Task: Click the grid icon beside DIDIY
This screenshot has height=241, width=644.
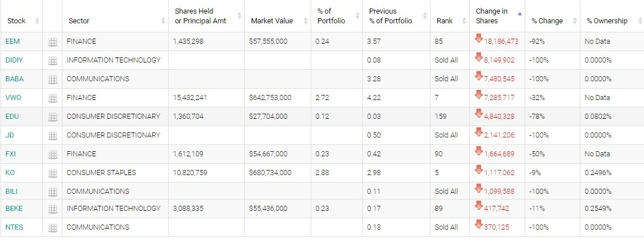Action: coord(53,60)
